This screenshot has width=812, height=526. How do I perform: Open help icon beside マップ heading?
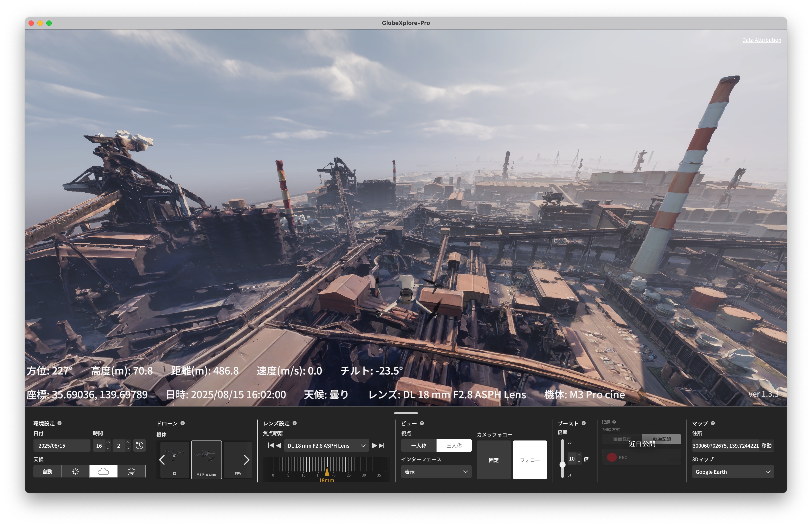(x=713, y=423)
